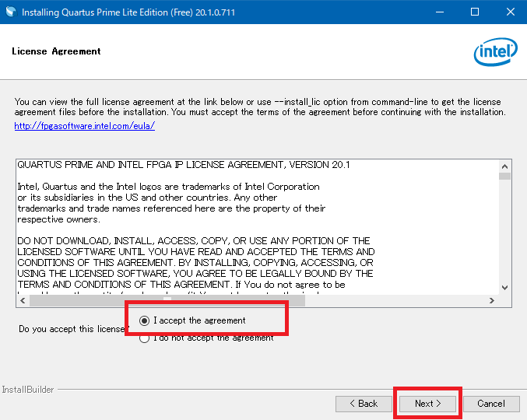Click the vertical scrollbar thumb of license text
Viewport: 527px width, 420px height.
504,177
